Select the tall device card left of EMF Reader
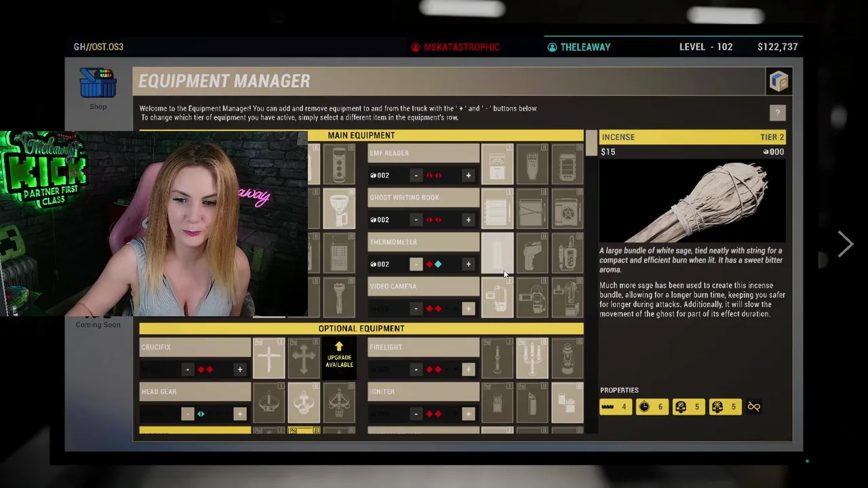The image size is (868, 488). [339, 163]
